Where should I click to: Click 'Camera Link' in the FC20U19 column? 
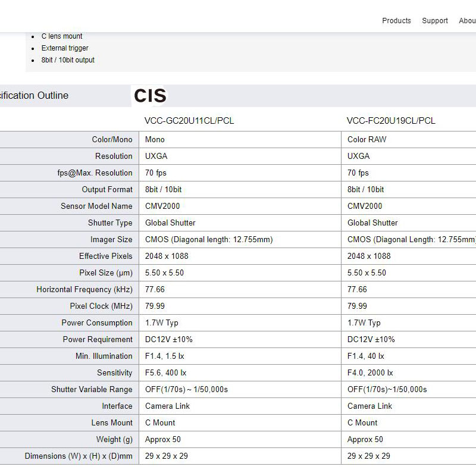369,406
